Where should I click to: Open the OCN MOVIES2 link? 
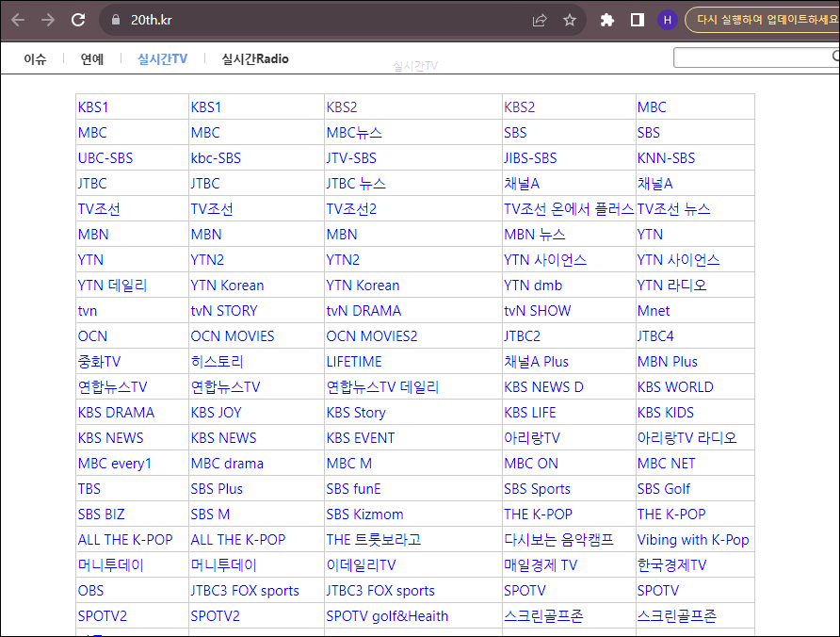372,336
